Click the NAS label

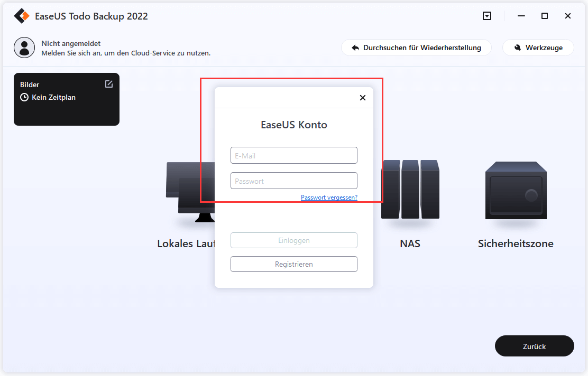[410, 243]
